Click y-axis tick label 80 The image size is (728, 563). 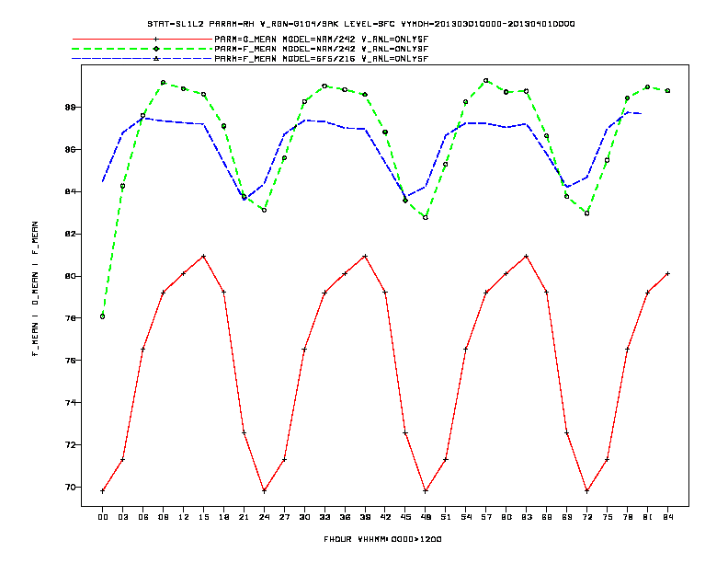coord(70,276)
